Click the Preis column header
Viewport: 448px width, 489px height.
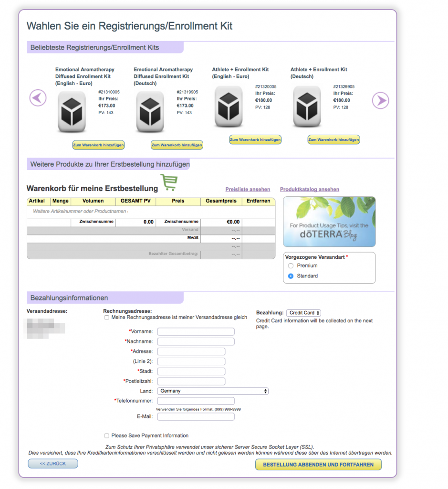(x=178, y=202)
